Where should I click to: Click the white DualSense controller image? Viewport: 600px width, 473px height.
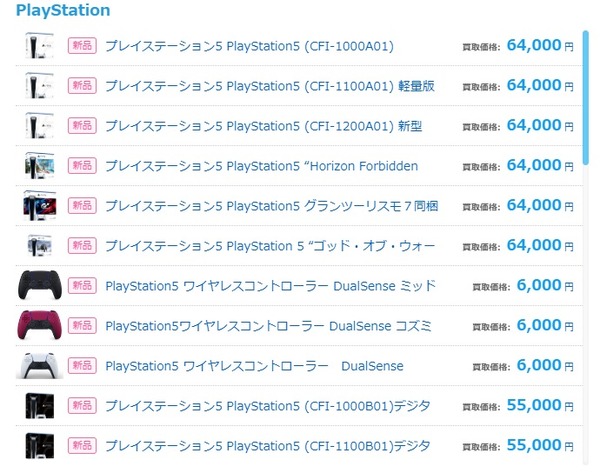click(39, 366)
